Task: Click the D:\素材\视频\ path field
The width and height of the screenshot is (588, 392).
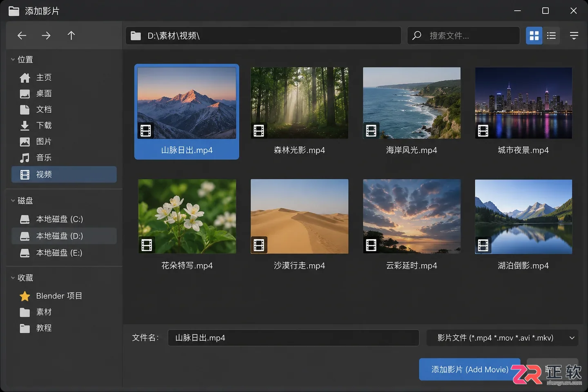Action: 263,36
